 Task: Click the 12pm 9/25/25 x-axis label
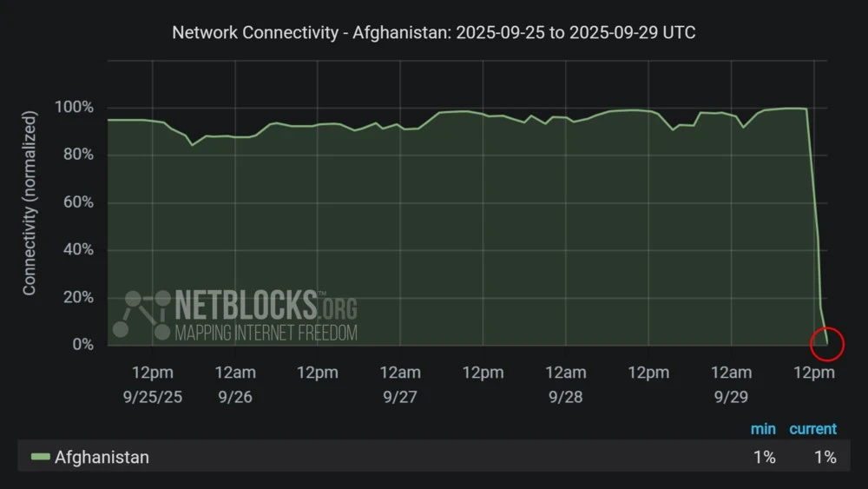coord(153,382)
